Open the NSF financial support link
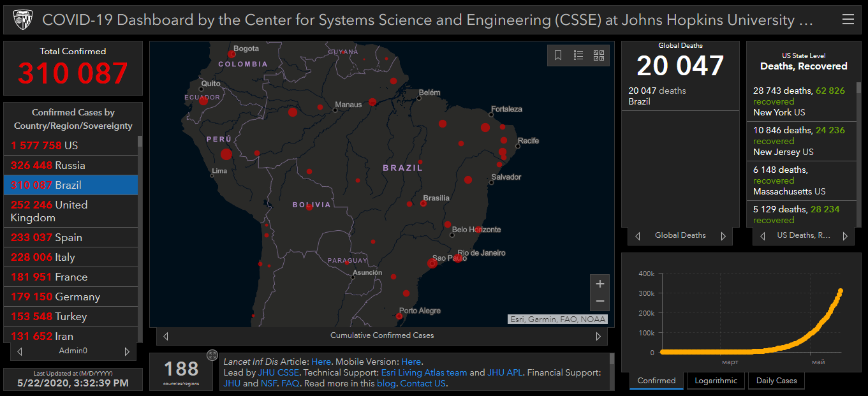The width and height of the screenshot is (868, 396). (x=268, y=383)
